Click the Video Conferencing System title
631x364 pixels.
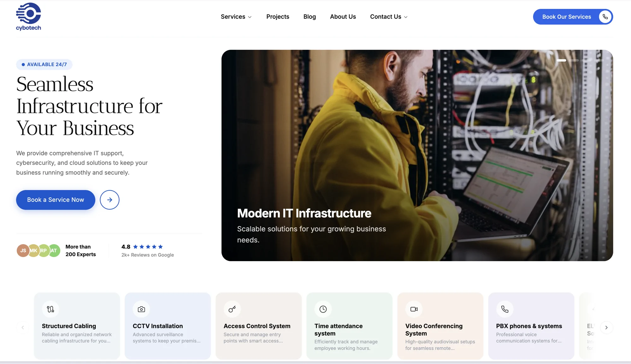[x=434, y=330]
